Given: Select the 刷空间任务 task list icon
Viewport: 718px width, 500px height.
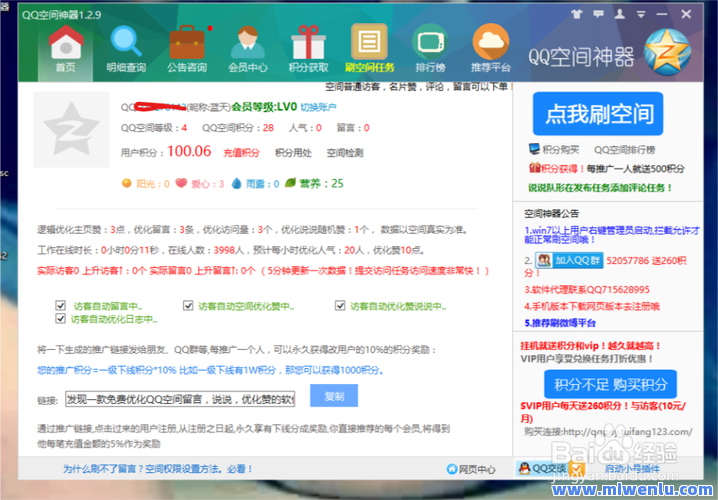Looking at the screenshot, I should [369, 48].
